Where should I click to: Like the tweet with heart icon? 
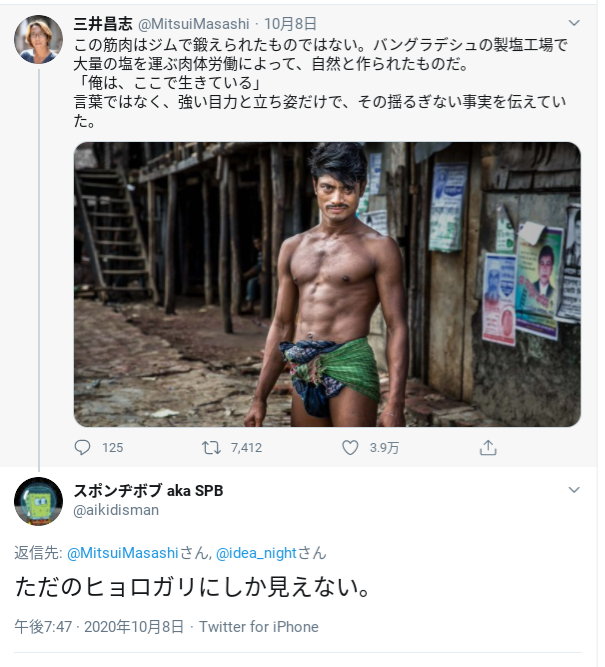click(350, 447)
